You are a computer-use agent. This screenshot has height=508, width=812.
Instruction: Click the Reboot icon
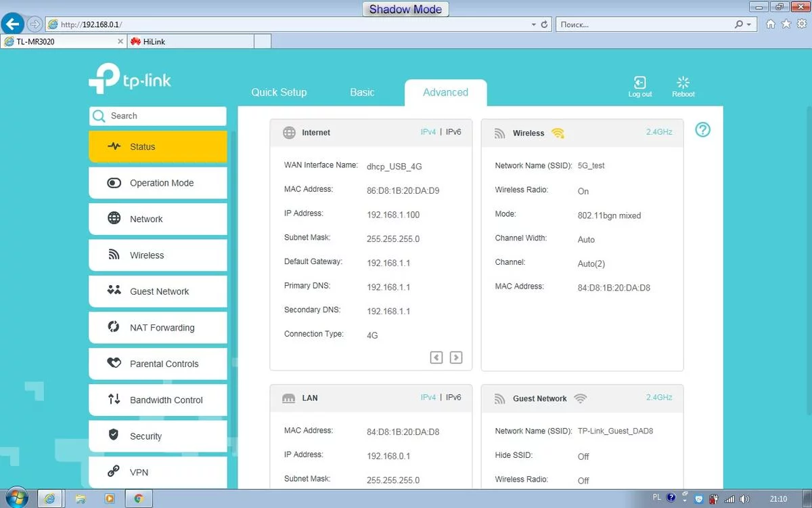click(683, 83)
